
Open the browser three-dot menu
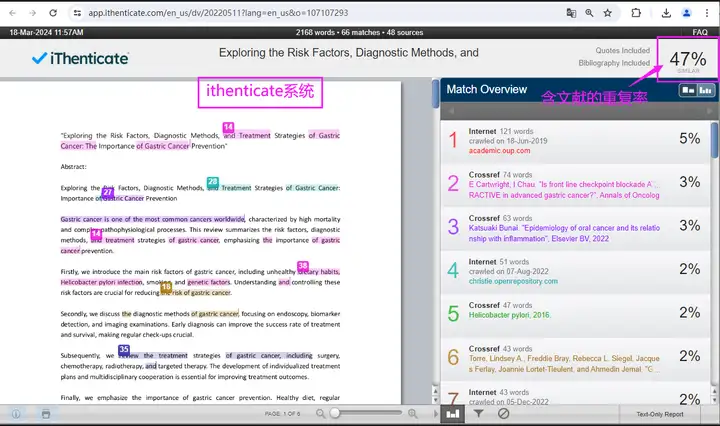(x=707, y=13)
